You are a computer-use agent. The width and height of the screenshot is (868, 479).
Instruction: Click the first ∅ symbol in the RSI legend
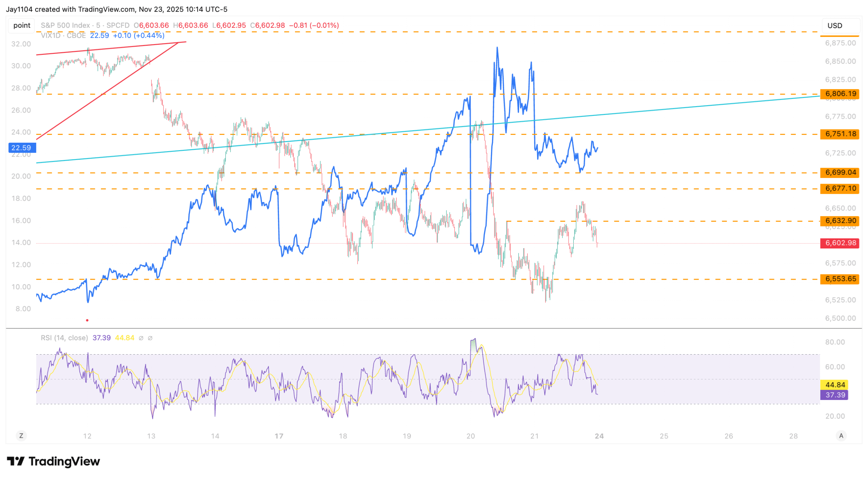tap(141, 338)
